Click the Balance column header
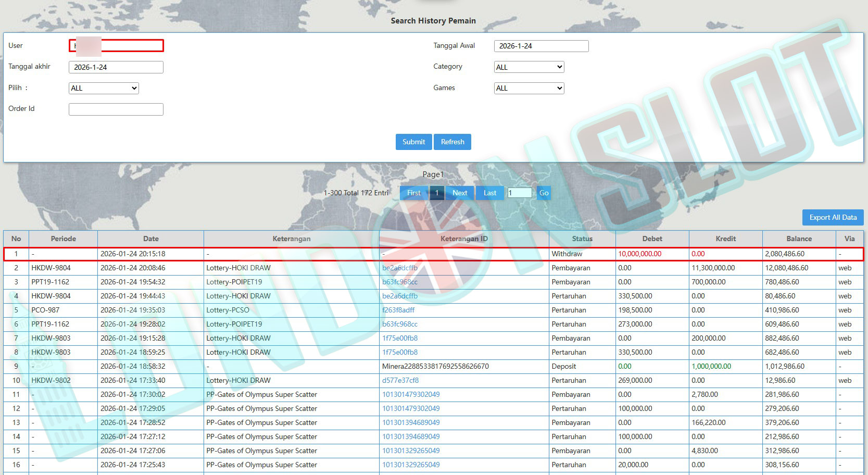Image resolution: width=868 pixels, height=475 pixels. (799, 239)
